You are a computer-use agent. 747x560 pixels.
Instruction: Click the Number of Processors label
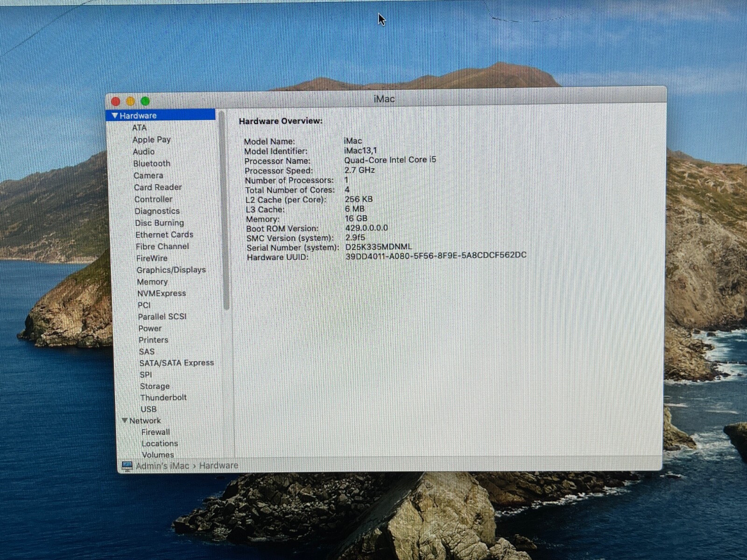(289, 180)
